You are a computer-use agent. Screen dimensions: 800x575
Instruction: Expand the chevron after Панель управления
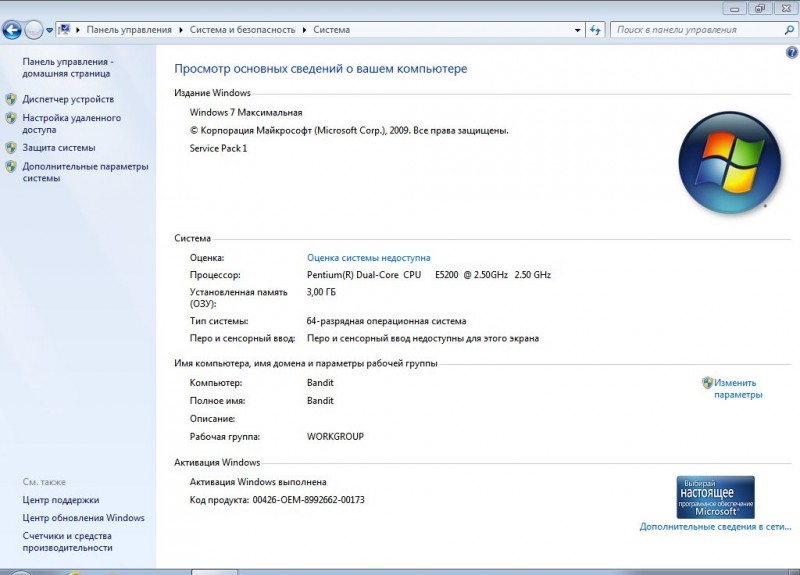[181, 30]
